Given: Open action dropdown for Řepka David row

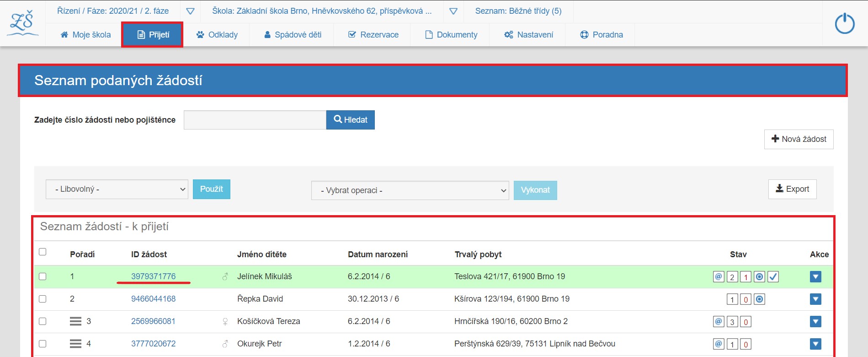Looking at the screenshot, I should click(815, 299).
